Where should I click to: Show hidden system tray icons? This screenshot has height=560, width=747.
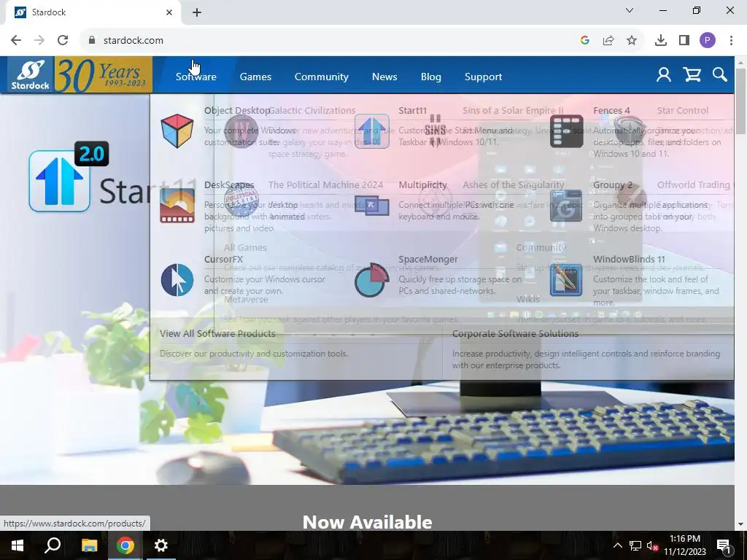coord(617,545)
